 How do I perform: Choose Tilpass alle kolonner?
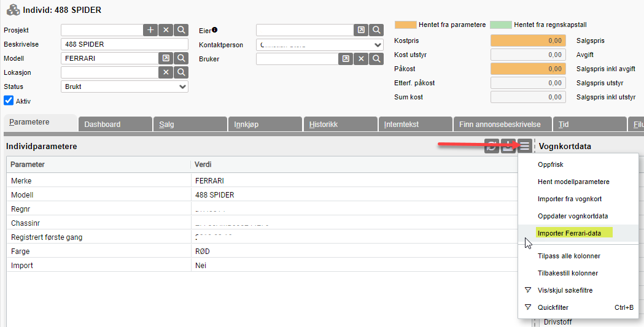coord(578,256)
